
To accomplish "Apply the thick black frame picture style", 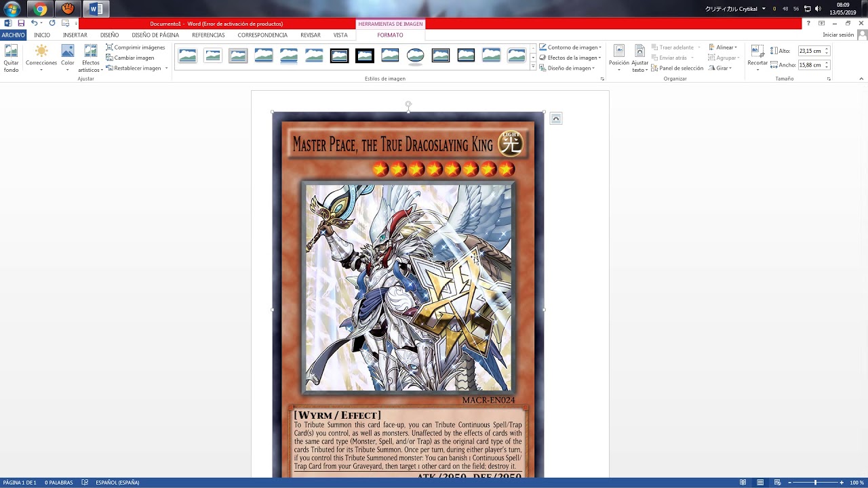I will 365,56.
